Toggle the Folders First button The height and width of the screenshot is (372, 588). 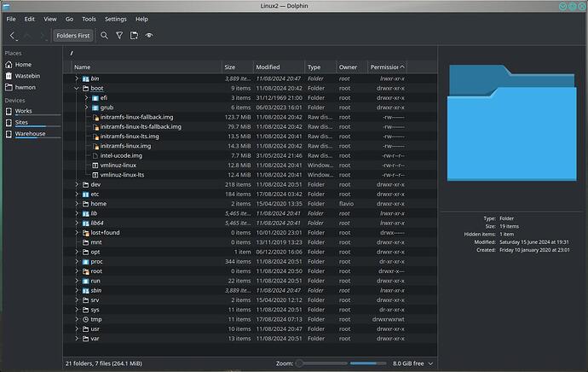point(72,36)
